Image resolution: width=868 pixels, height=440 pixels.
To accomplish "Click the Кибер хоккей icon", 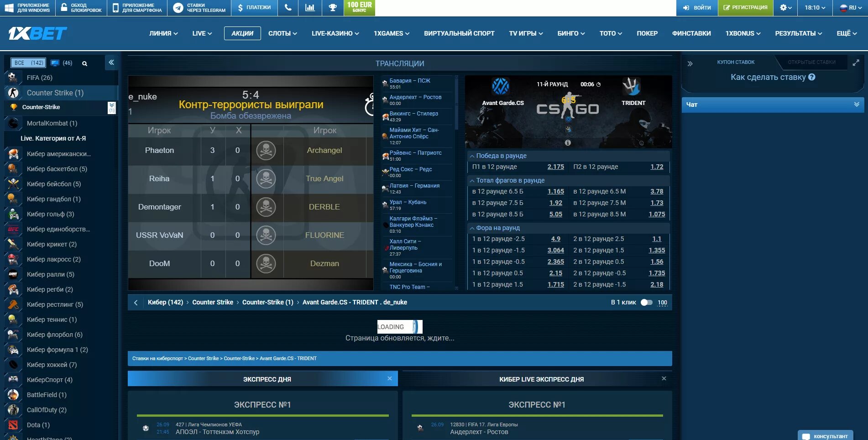I will [13, 365].
